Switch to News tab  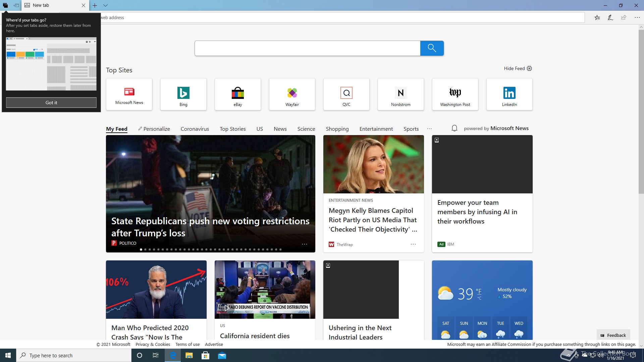(x=280, y=129)
